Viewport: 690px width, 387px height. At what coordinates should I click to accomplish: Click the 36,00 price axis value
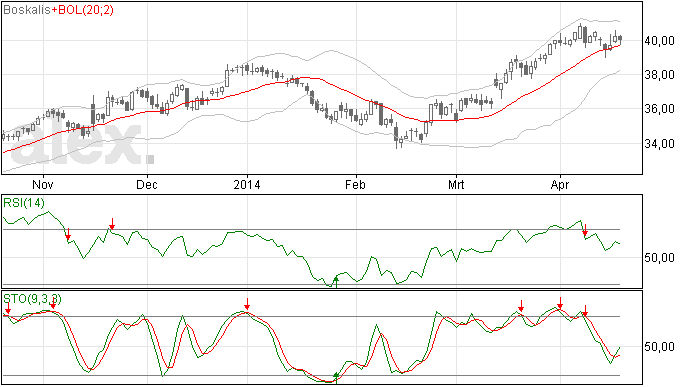click(x=659, y=109)
